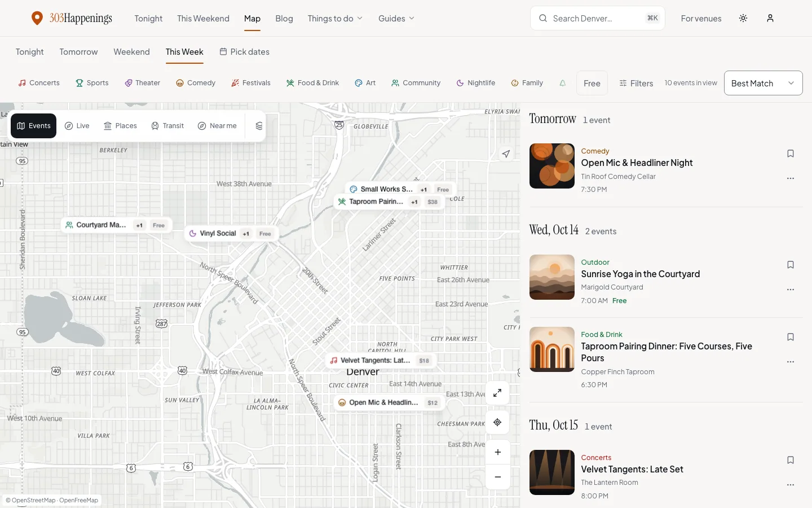The height and width of the screenshot is (508, 812).
Task: Click the Search Denver input field
Action: point(598,18)
